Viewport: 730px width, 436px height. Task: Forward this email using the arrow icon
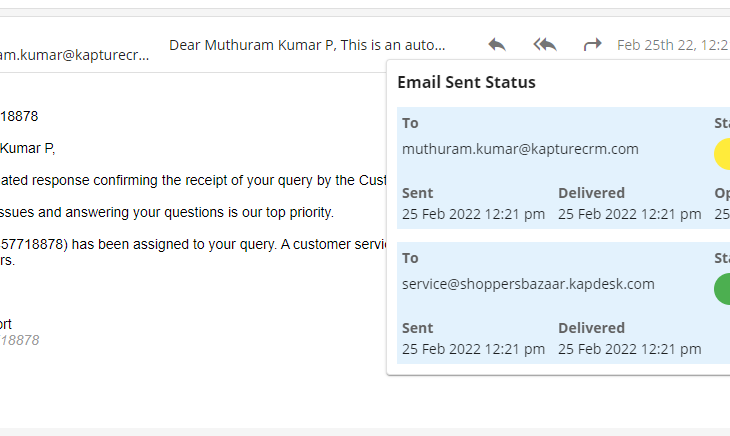(x=592, y=45)
